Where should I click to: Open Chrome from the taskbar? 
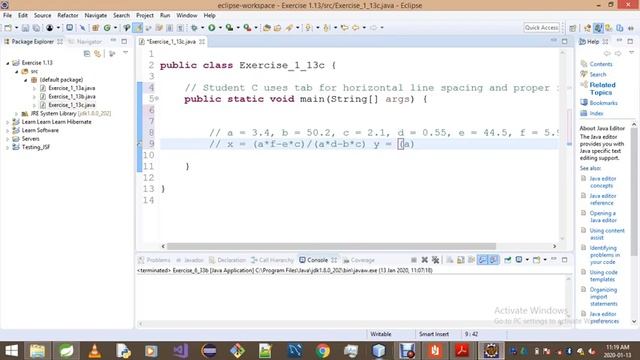322,351
